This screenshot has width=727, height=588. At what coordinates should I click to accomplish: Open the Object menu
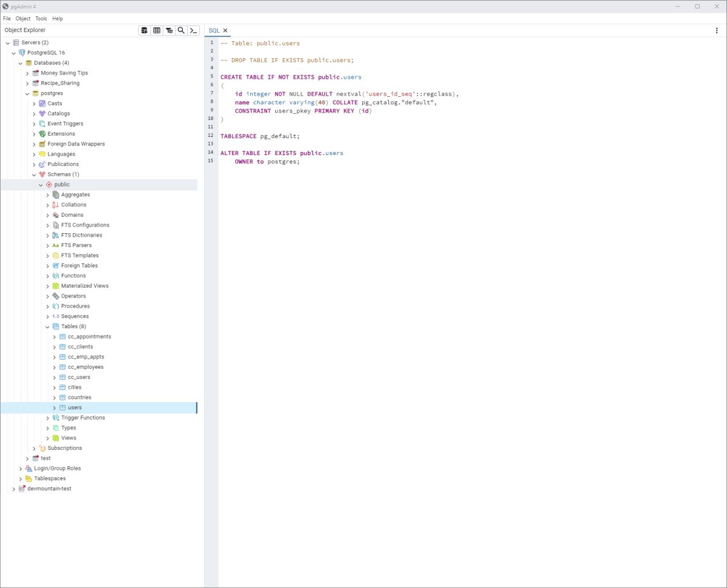23,19
